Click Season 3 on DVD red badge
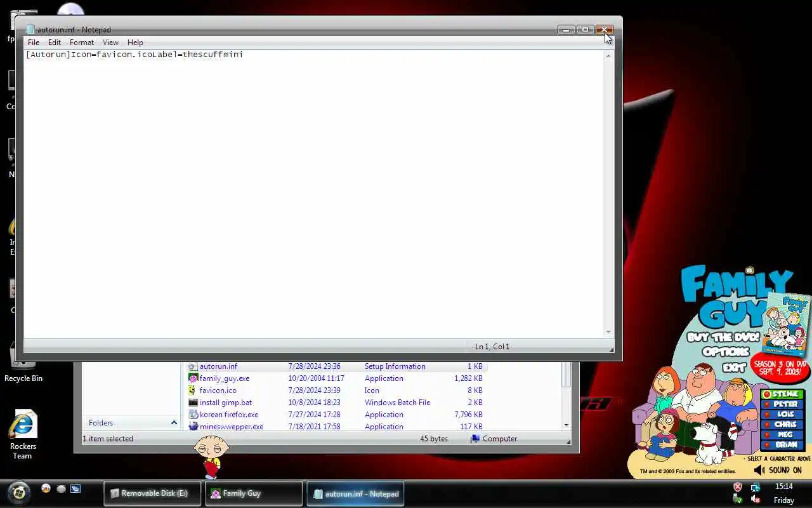The height and width of the screenshot is (508, 812). point(780,368)
